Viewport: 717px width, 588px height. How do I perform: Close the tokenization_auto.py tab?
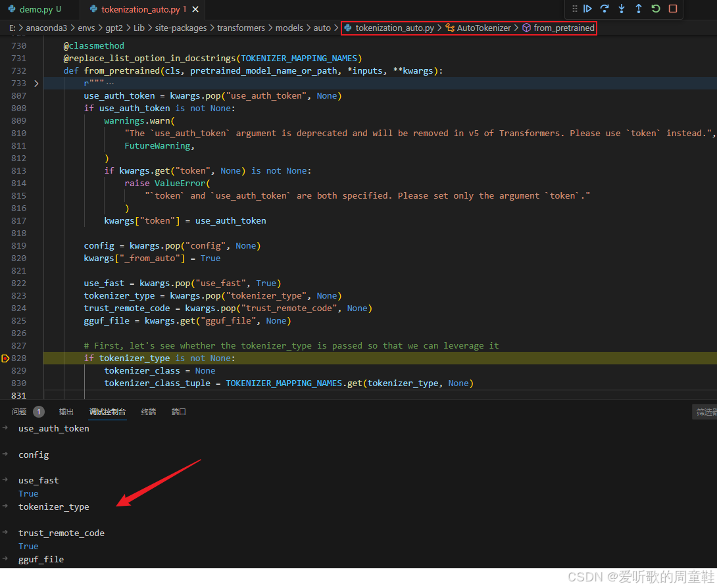coord(195,9)
